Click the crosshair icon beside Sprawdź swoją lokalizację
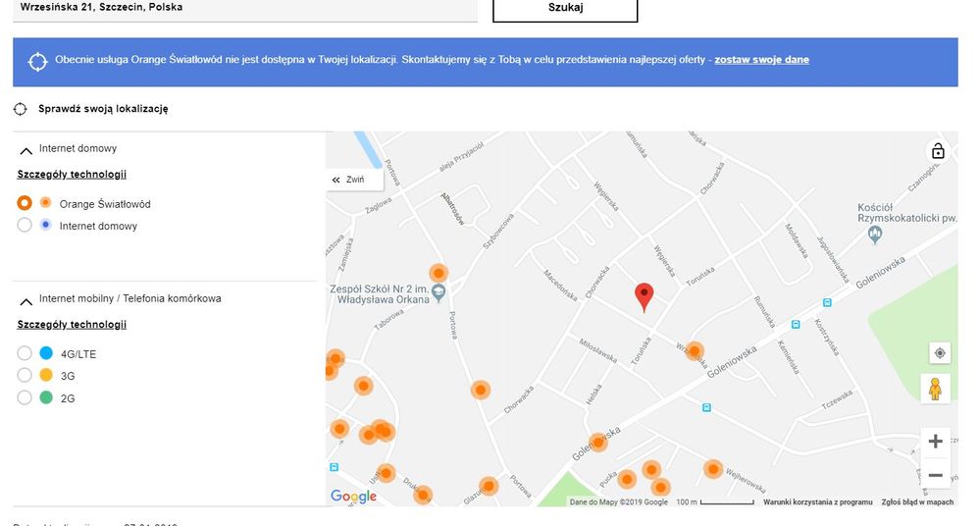The image size is (980, 526). click(21, 110)
